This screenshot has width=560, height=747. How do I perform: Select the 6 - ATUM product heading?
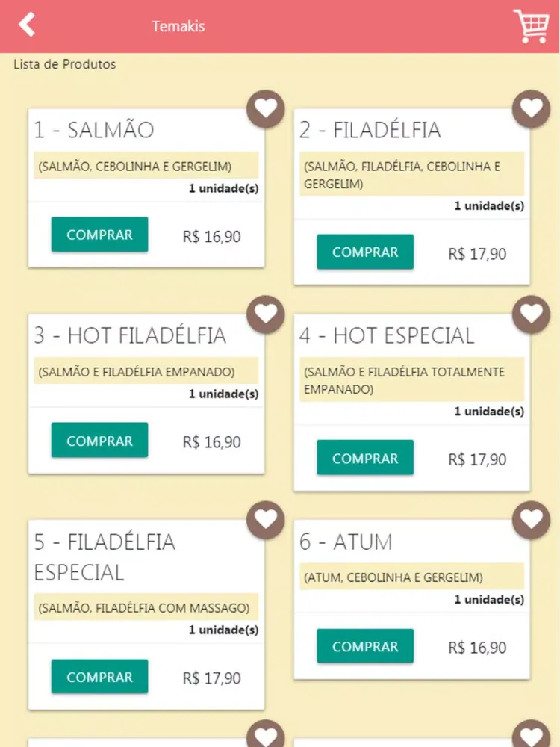click(346, 542)
